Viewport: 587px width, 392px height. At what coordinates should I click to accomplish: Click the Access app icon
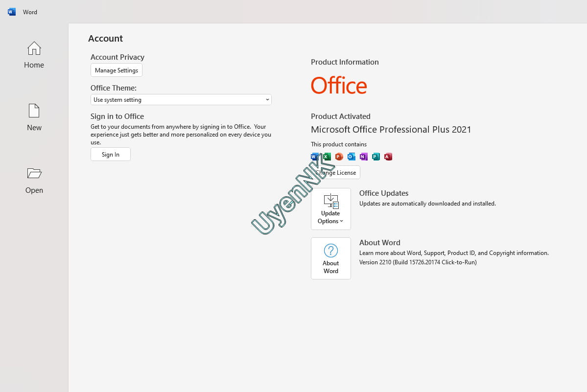coord(388,157)
